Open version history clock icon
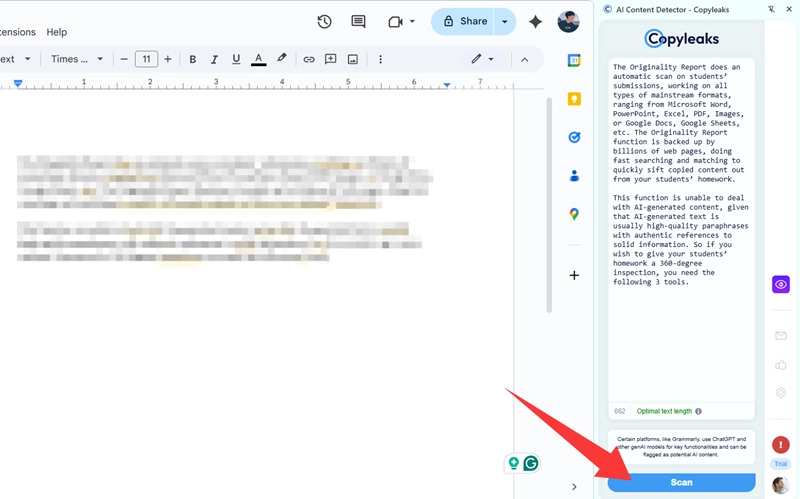 (324, 21)
